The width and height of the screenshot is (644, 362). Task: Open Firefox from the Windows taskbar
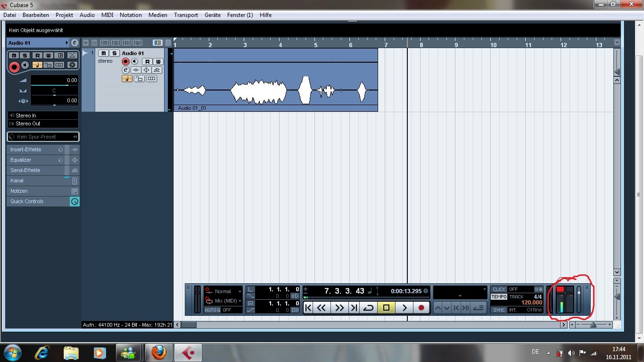pyautogui.click(x=159, y=353)
